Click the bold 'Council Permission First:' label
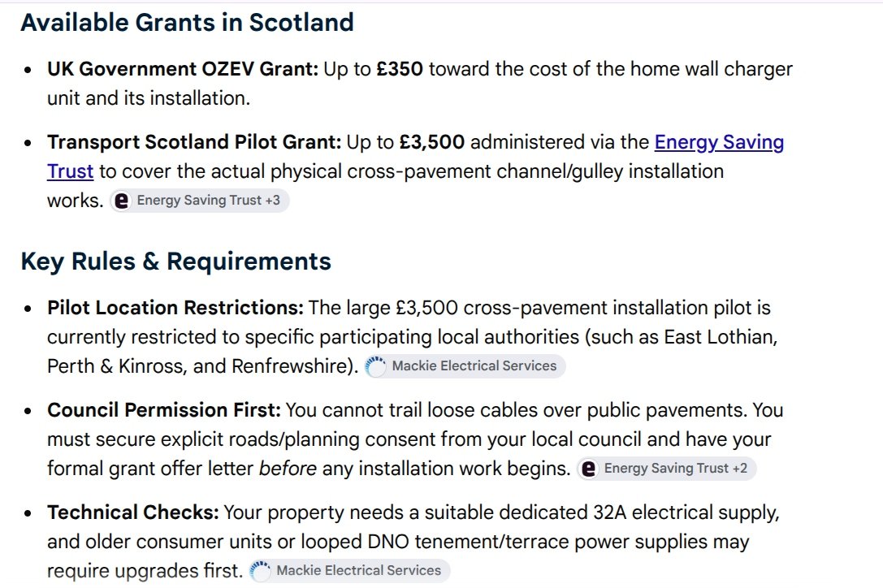This screenshot has width=883, height=588. 164,410
